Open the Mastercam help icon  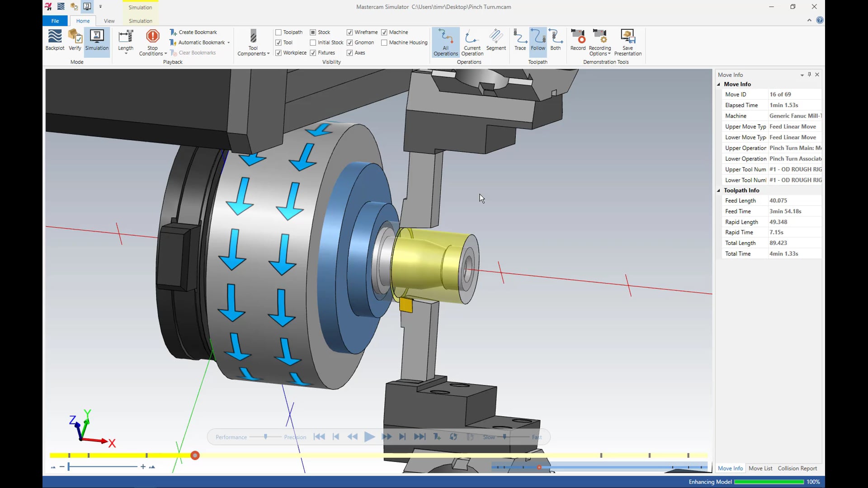pyautogui.click(x=820, y=20)
